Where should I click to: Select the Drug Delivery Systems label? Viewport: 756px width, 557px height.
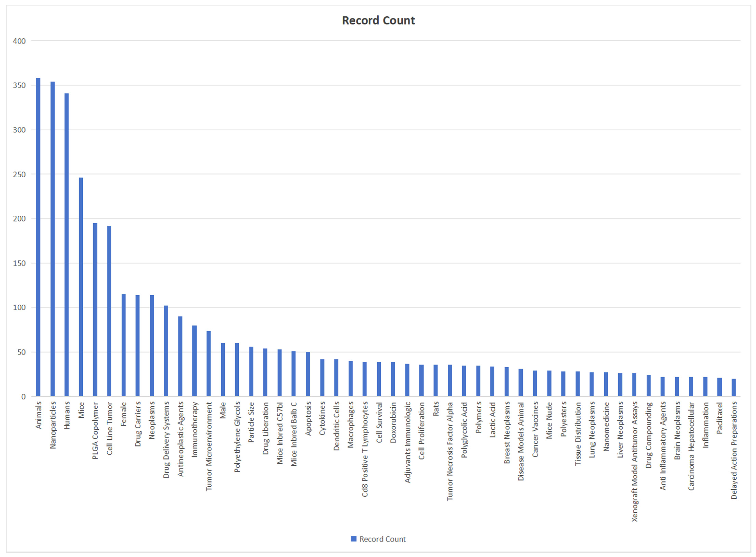coord(166,440)
